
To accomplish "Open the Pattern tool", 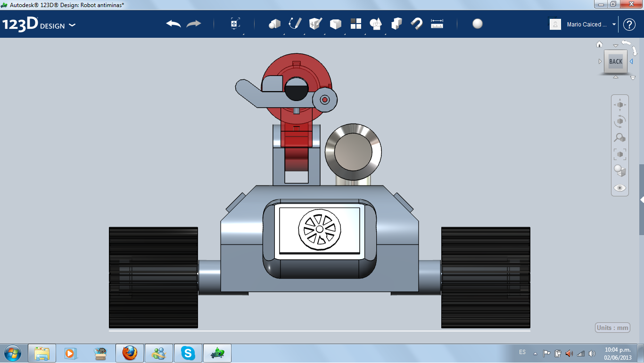I will pyautogui.click(x=356, y=24).
